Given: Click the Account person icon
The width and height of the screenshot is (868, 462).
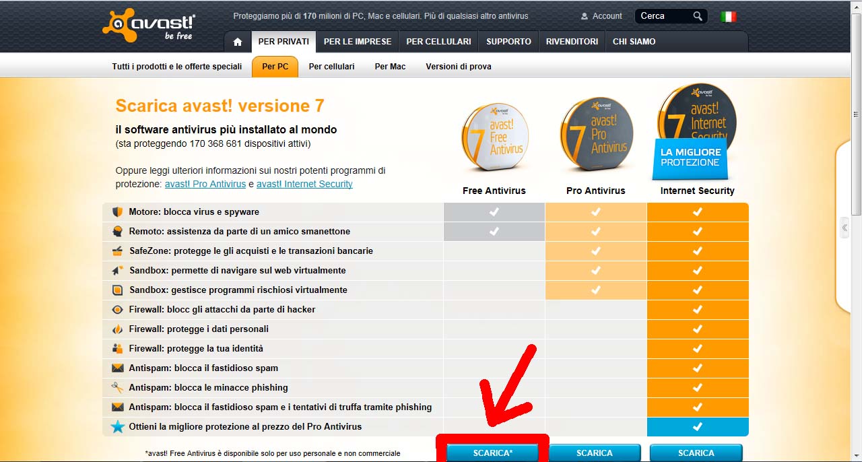Looking at the screenshot, I should tap(584, 16).
